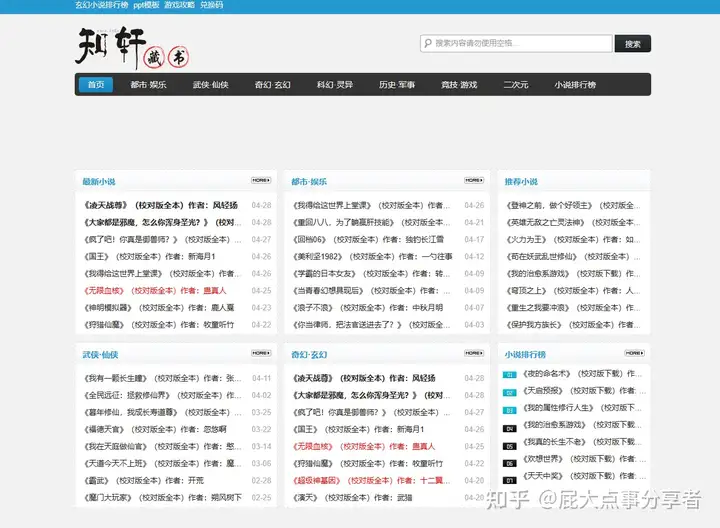This screenshot has height=528, width=720.
Task: Select 科幻·灵异 in the navigation bar
Action: click(x=335, y=84)
